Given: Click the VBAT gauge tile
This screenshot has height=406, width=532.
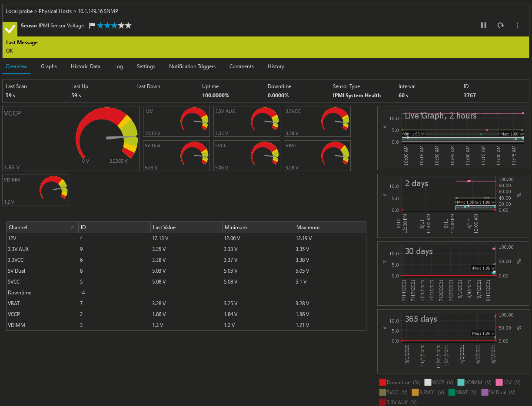Looking at the screenshot, I should [317, 156].
